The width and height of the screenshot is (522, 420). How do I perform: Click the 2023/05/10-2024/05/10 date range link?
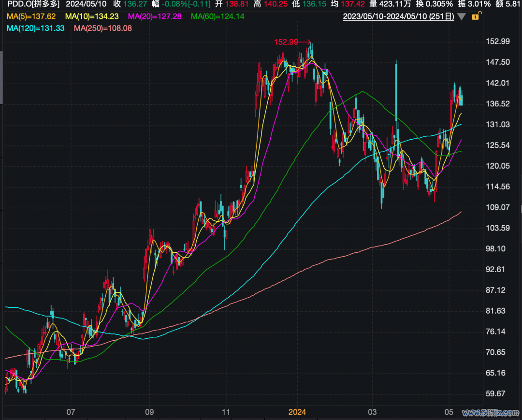(x=398, y=17)
